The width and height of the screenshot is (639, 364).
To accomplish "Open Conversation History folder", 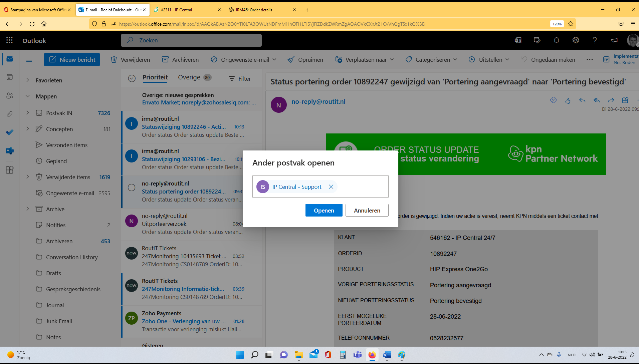I will coord(72,257).
